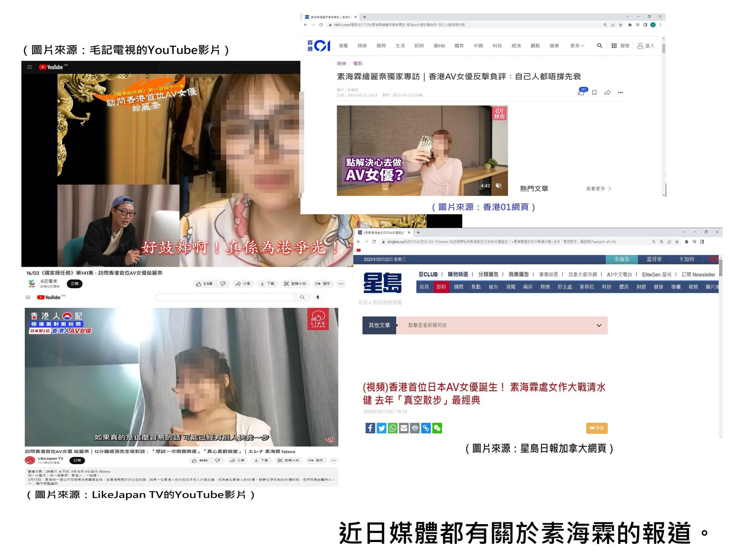Share the Sing Tao article via WhatsApp
This screenshot has width=740, height=560.
point(393,428)
